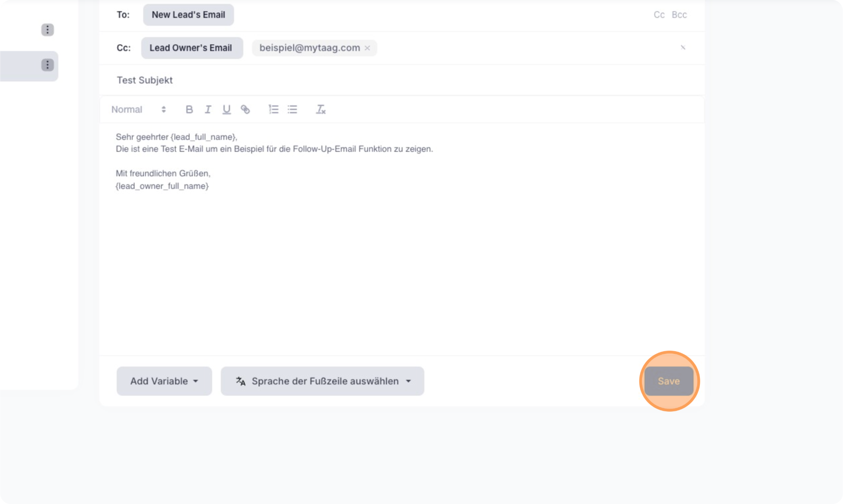Toggle bold formatting in the editor toolbar
This screenshot has height=504, width=843.
(189, 109)
